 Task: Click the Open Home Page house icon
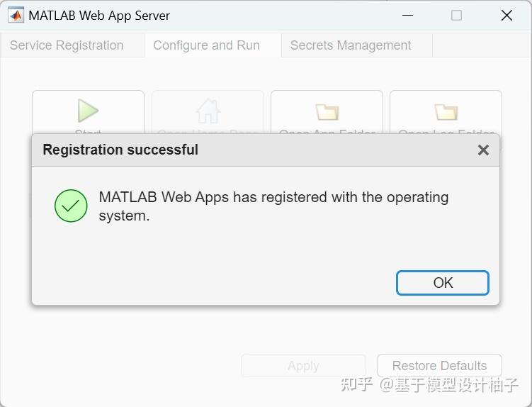208,111
